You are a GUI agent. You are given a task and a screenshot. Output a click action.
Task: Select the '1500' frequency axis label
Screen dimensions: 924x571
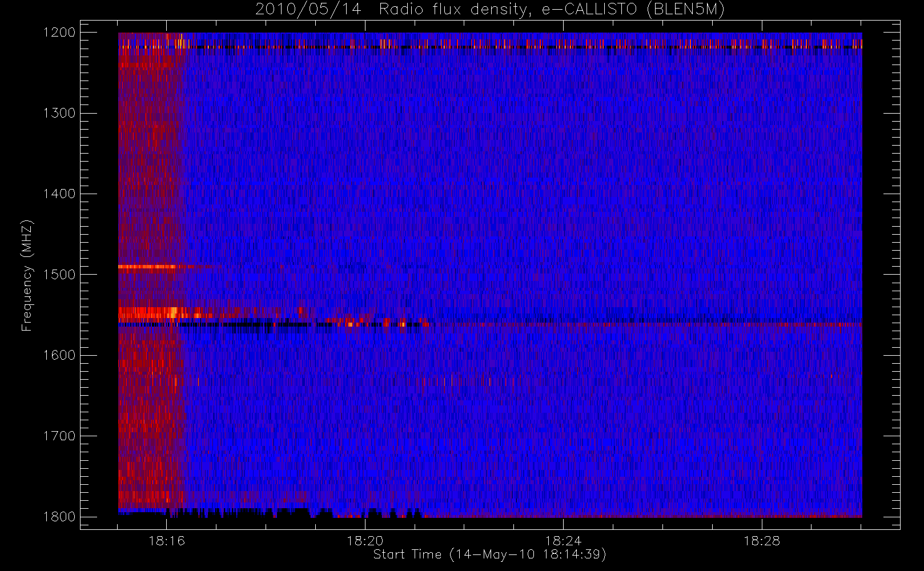pos(59,275)
